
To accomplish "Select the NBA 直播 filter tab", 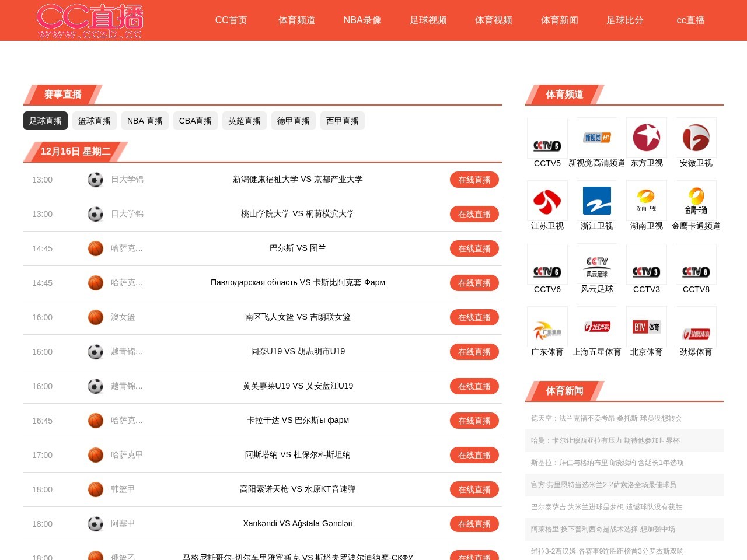I will pos(145,121).
